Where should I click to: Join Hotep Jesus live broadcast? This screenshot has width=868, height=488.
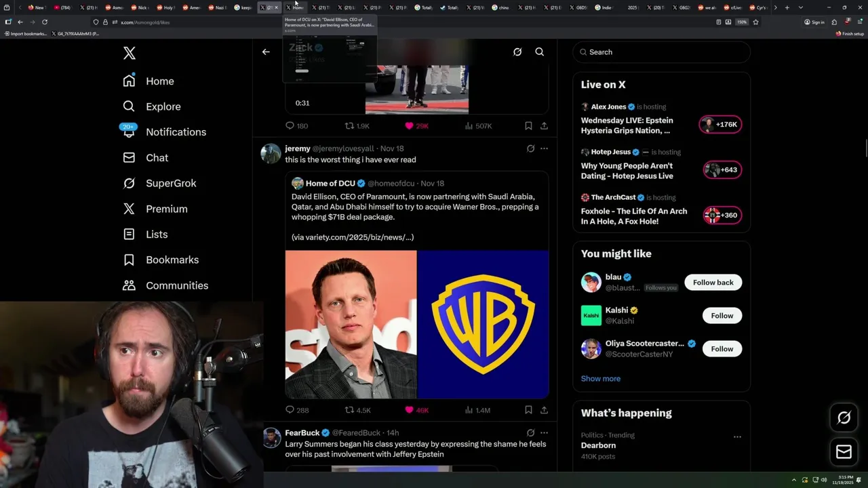tap(627, 171)
